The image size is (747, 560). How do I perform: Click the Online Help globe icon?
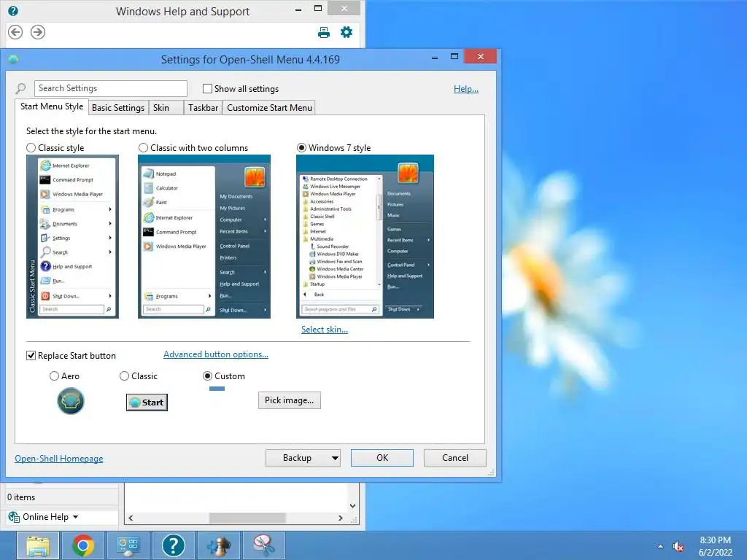click(14, 517)
